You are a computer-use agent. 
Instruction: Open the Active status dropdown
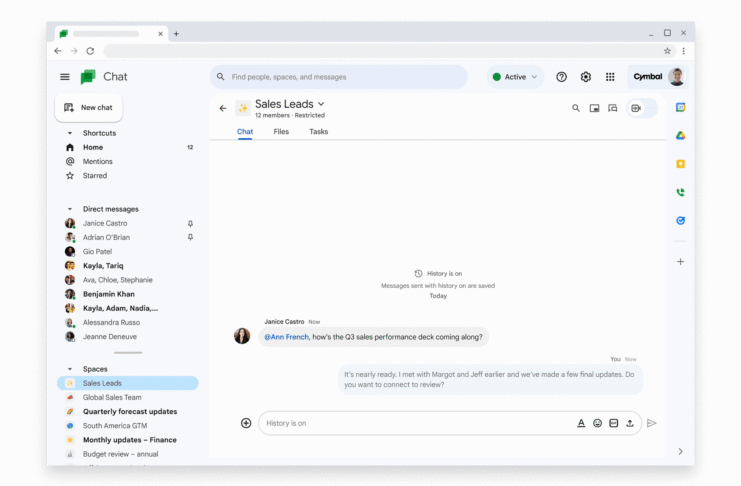(515, 77)
